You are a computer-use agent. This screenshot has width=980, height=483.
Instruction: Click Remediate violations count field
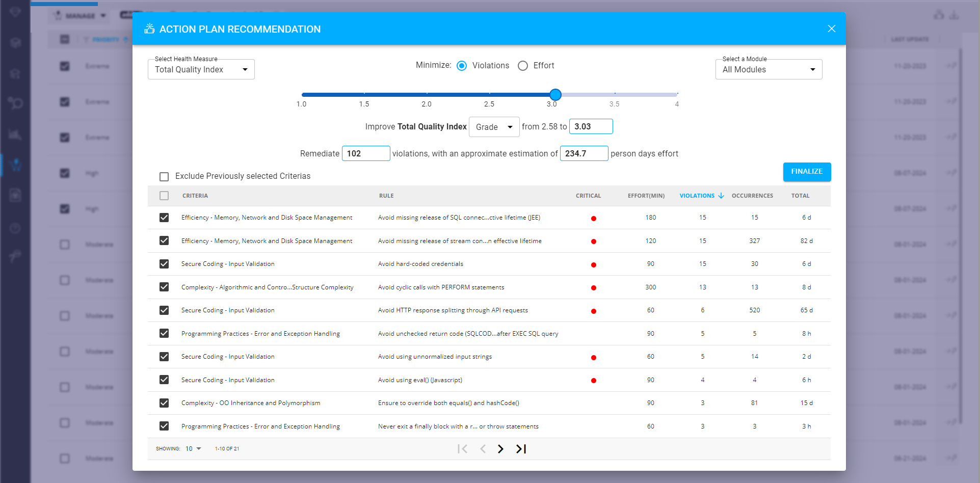366,153
